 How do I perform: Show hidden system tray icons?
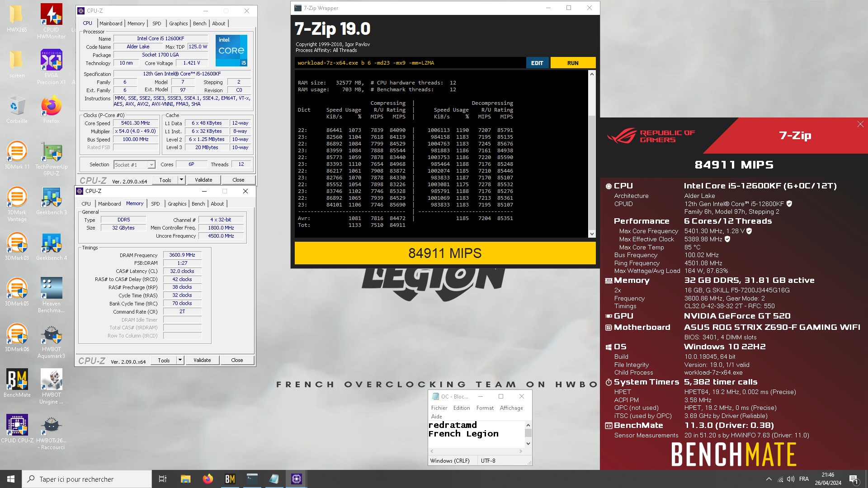(769, 479)
